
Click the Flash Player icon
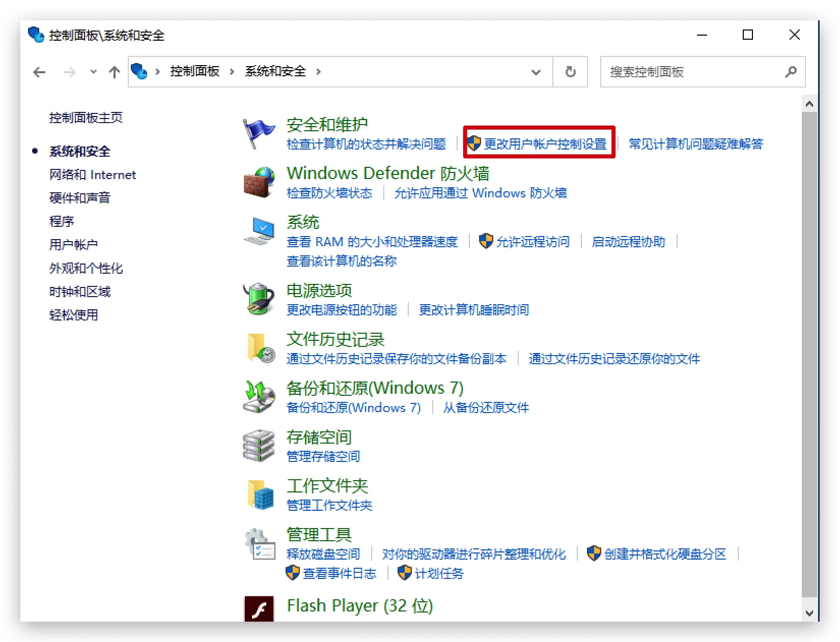pyautogui.click(x=259, y=608)
